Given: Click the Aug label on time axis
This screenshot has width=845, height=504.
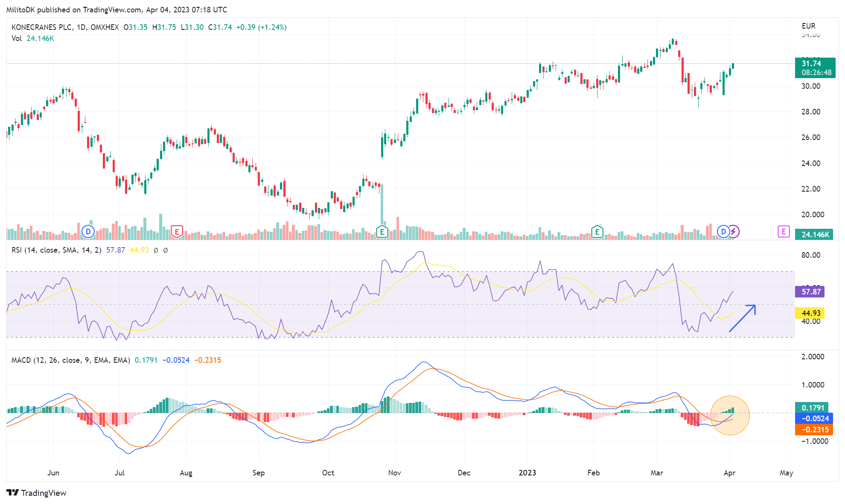Looking at the screenshot, I should [x=186, y=473].
